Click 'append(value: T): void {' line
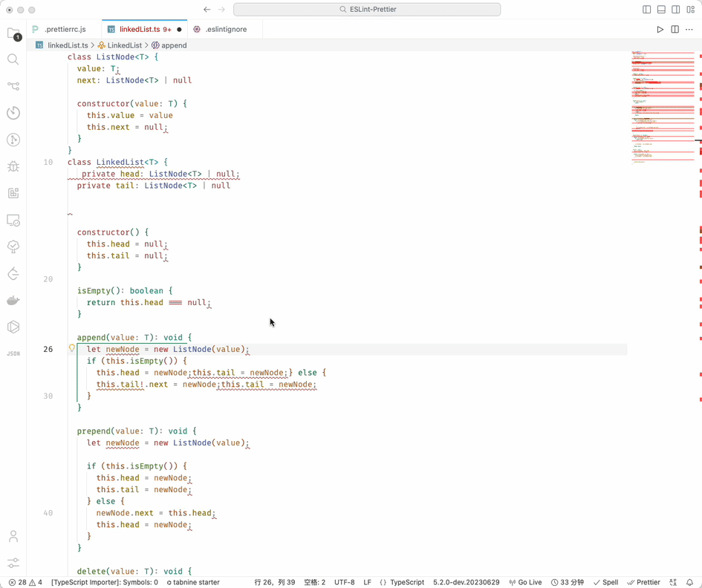Screen dimensions: 702x588 click(134, 337)
